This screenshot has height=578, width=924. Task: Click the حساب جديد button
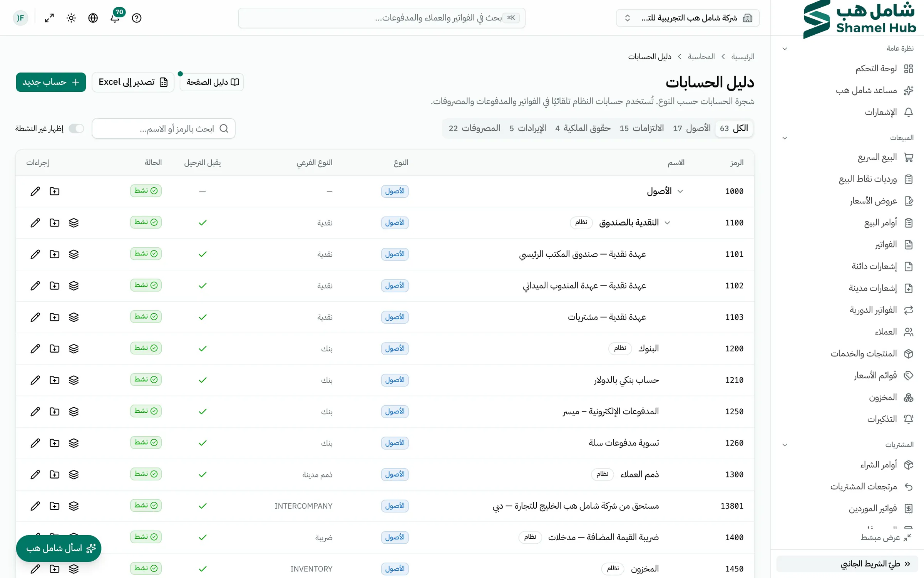[51, 82]
